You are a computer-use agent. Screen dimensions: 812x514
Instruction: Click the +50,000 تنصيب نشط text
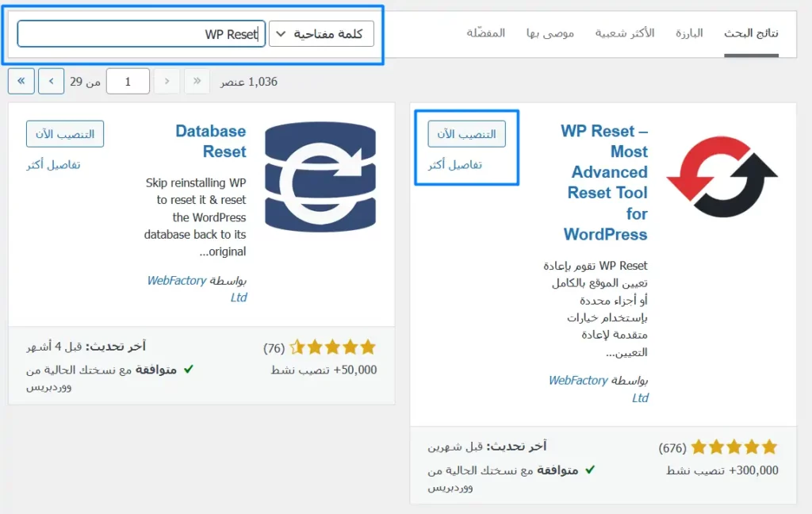pyautogui.click(x=324, y=370)
